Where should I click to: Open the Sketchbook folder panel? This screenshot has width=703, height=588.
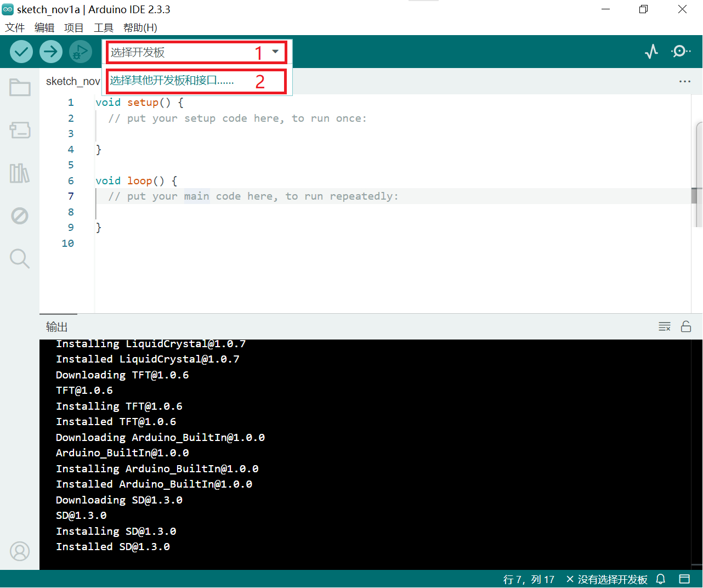pos(20,87)
